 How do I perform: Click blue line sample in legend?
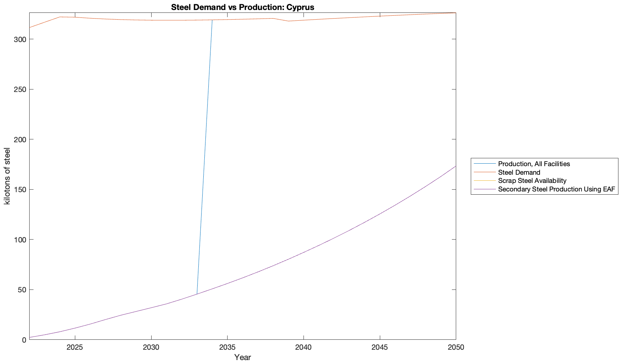click(485, 164)
